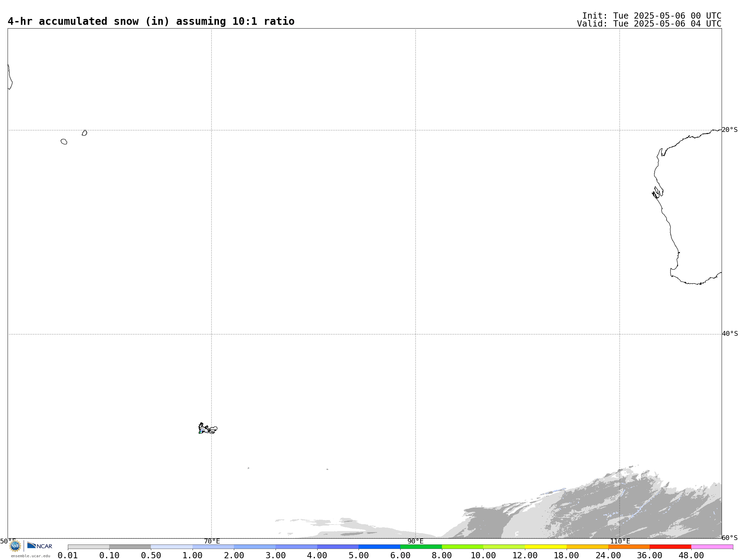
Task: Click the 110°E longitude label
Action: click(620, 541)
